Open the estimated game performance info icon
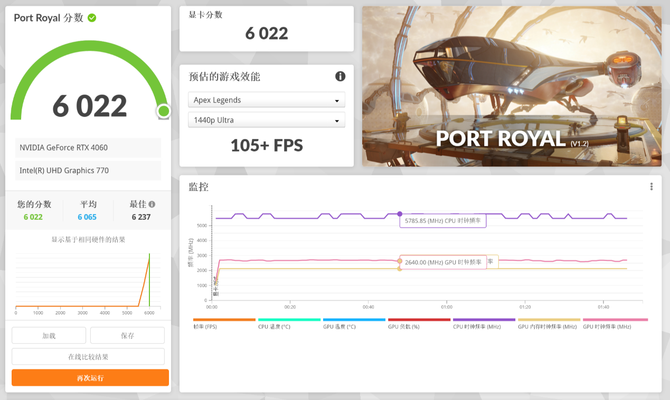 (x=340, y=76)
